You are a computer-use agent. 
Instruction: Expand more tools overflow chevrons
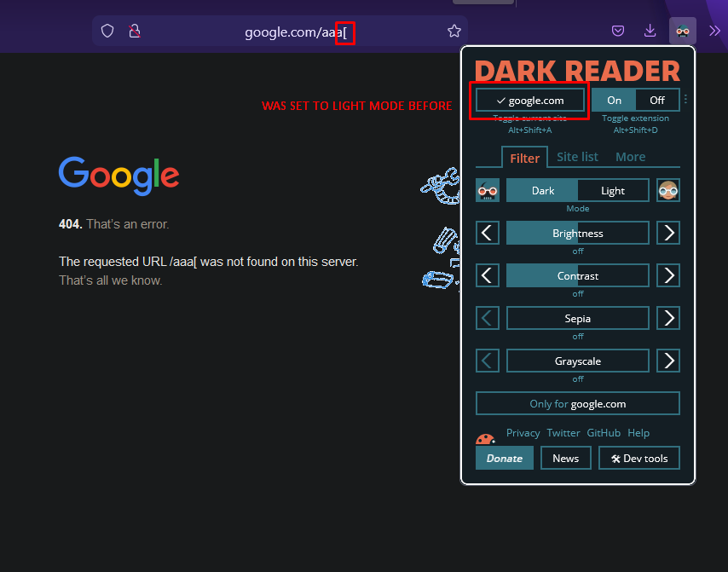tap(714, 31)
